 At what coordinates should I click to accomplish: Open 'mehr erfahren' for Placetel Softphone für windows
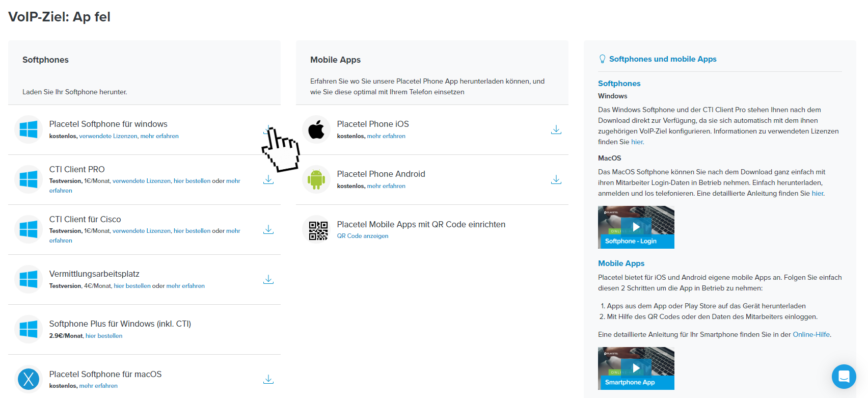(159, 136)
